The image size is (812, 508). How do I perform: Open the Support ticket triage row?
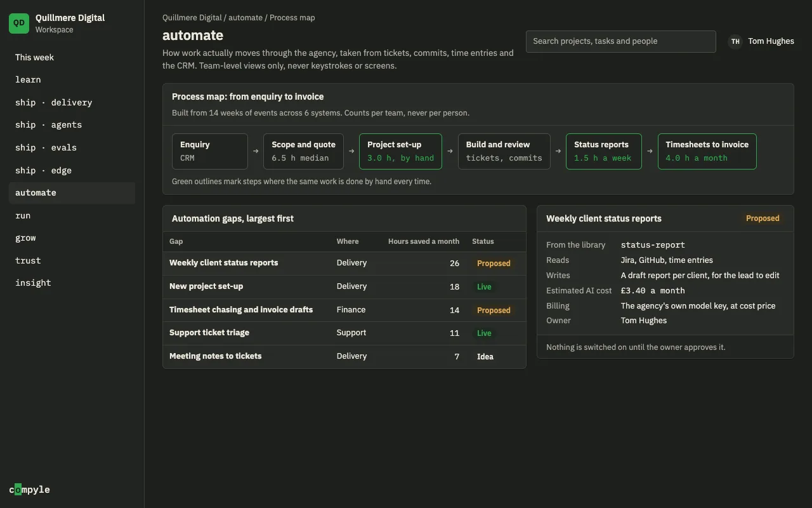(344, 333)
